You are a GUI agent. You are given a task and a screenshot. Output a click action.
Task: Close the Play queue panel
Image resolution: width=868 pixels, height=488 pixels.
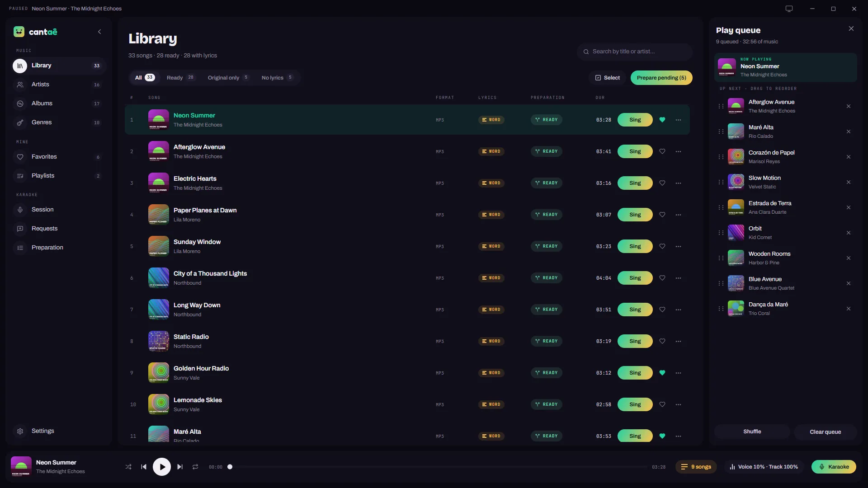click(x=851, y=28)
